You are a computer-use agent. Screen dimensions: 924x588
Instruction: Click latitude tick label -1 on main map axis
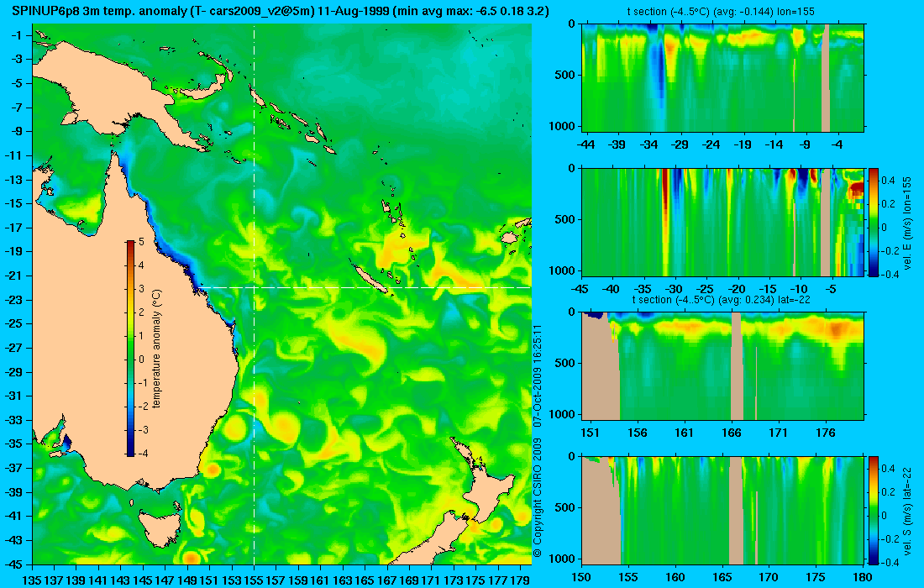pos(17,35)
